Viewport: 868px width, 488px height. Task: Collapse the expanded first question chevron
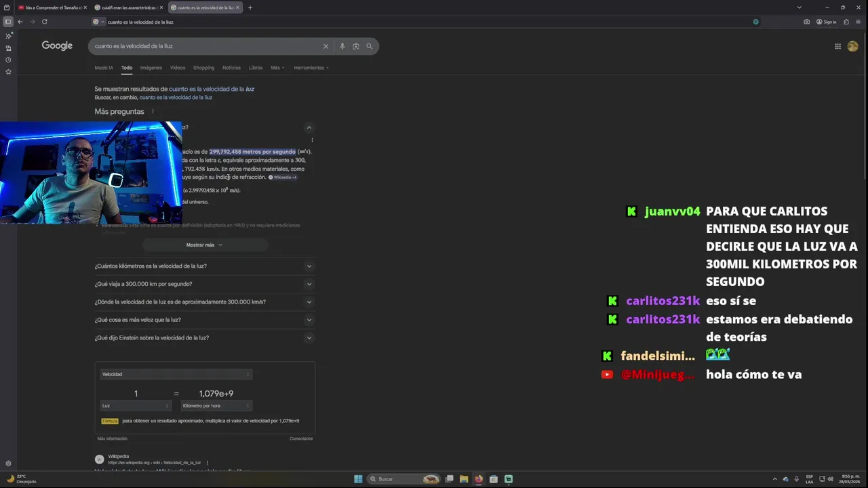309,127
